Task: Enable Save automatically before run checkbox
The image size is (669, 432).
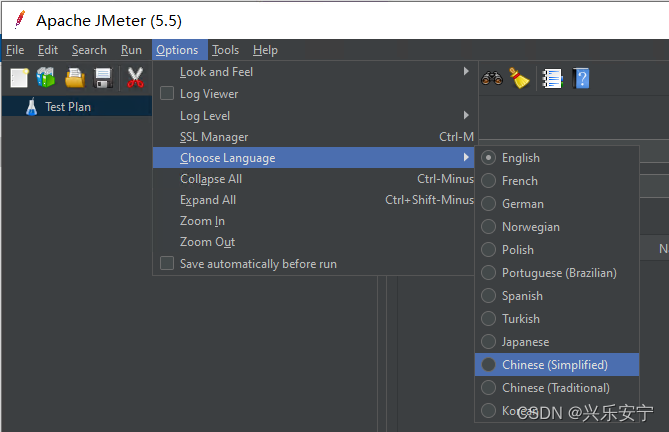Action: pos(167,264)
